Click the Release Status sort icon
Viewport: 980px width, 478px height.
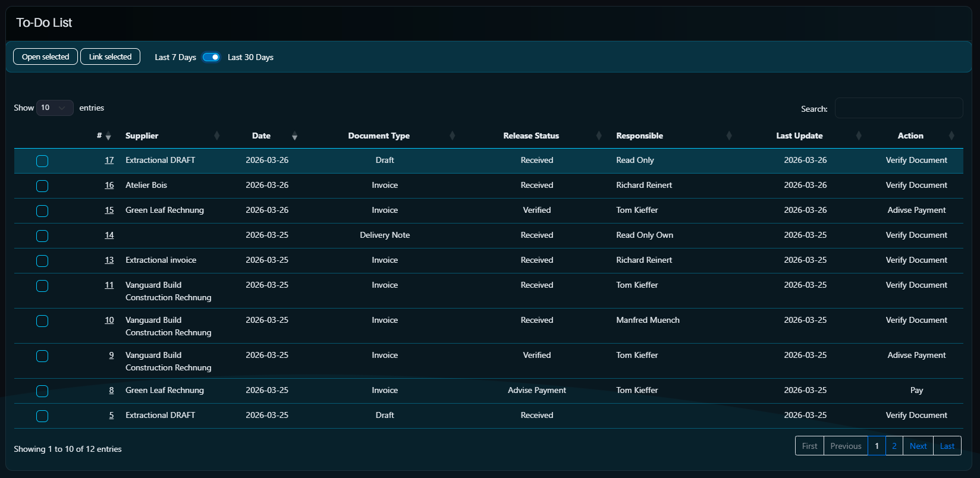click(599, 136)
